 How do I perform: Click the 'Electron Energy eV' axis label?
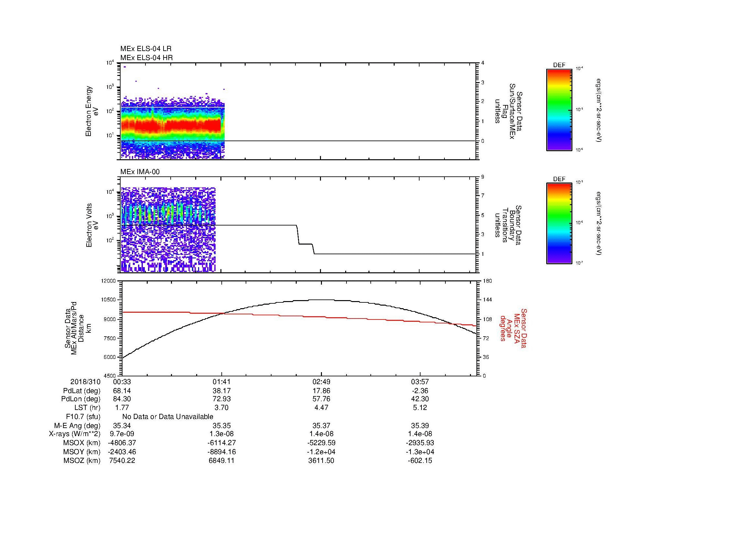(92, 111)
